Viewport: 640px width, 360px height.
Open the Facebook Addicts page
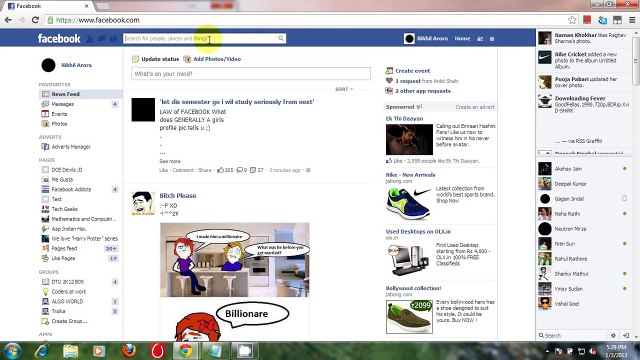click(x=71, y=189)
